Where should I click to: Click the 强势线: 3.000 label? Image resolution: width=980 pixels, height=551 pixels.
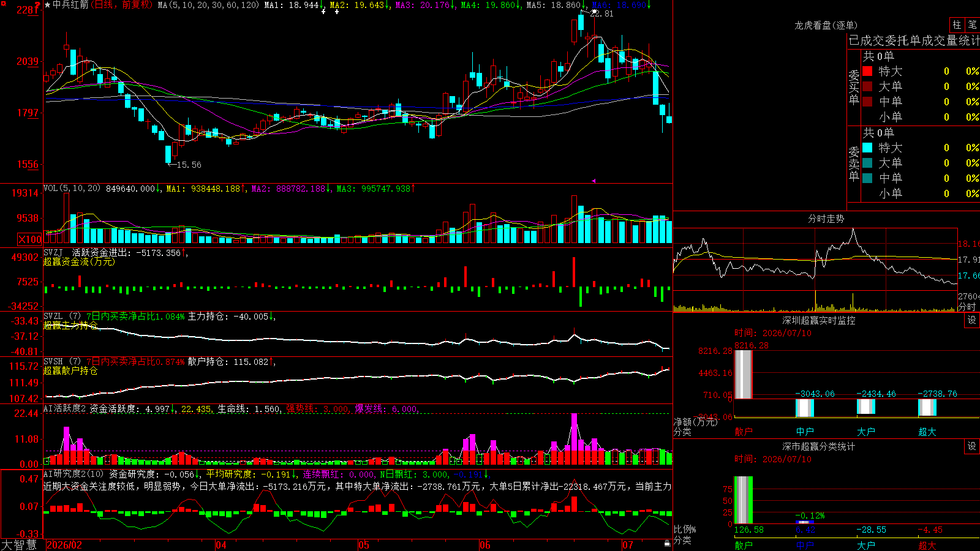[x=317, y=409]
